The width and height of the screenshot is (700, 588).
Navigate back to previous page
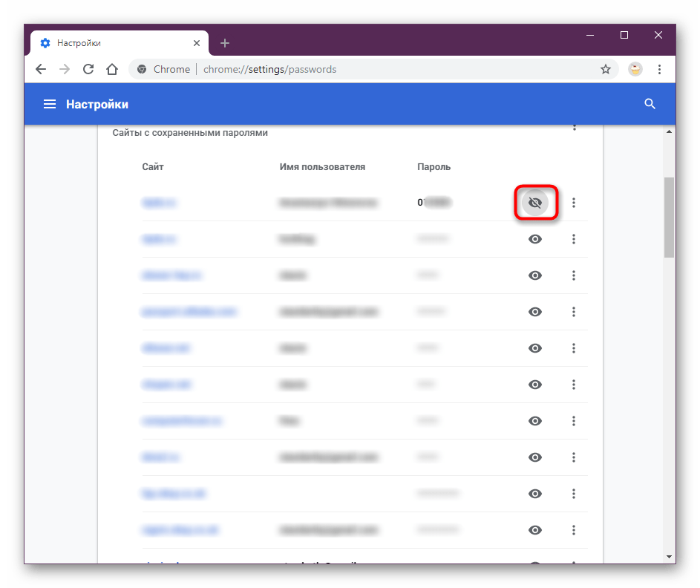pyautogui.click(x=41, y=69)
